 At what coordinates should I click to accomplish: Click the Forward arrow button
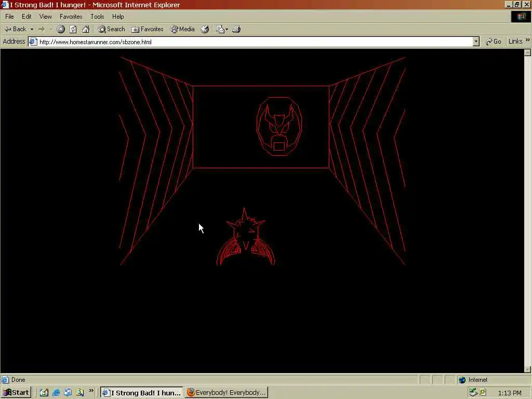tap(42, 29)
